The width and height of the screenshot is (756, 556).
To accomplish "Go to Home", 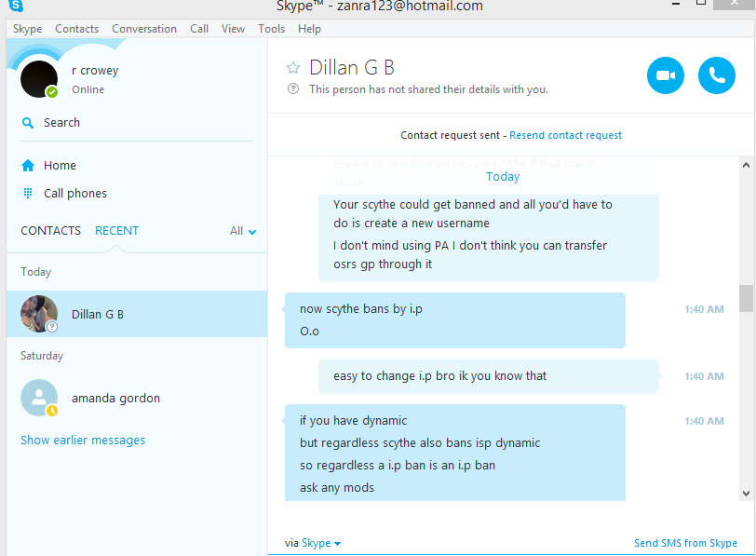I will coord(60,166).
